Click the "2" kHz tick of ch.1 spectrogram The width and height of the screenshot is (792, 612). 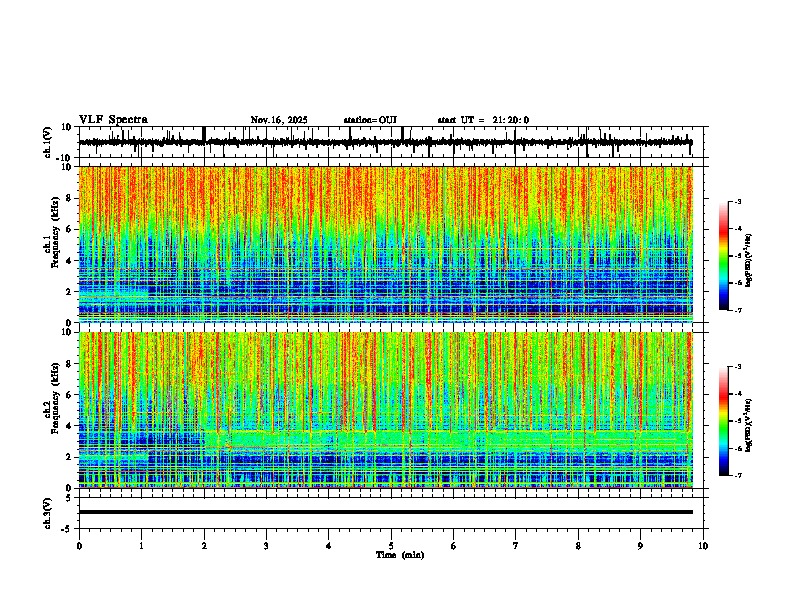pos(69,291)
